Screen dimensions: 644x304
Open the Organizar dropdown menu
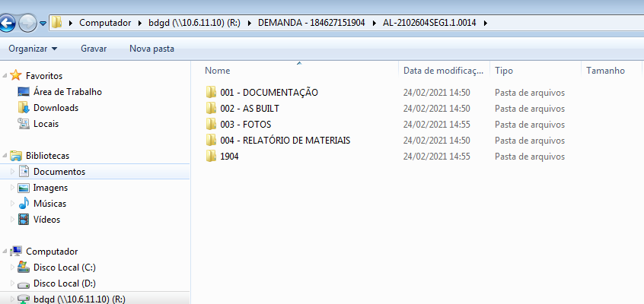click(33, 49)
